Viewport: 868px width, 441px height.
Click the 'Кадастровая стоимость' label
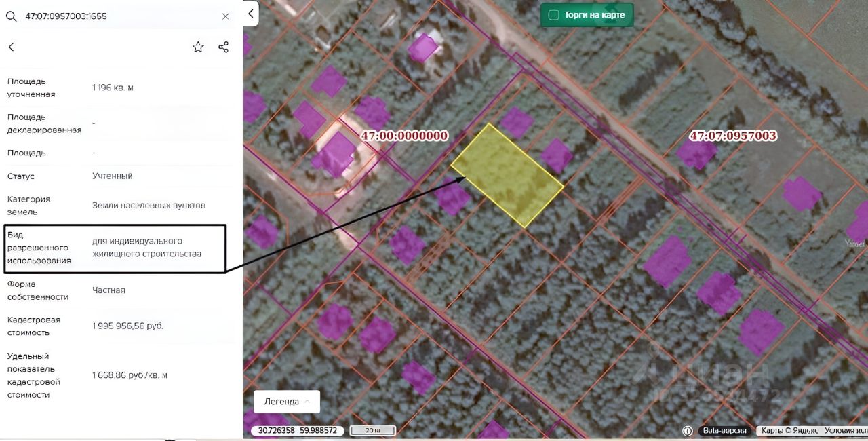(34, 326)
